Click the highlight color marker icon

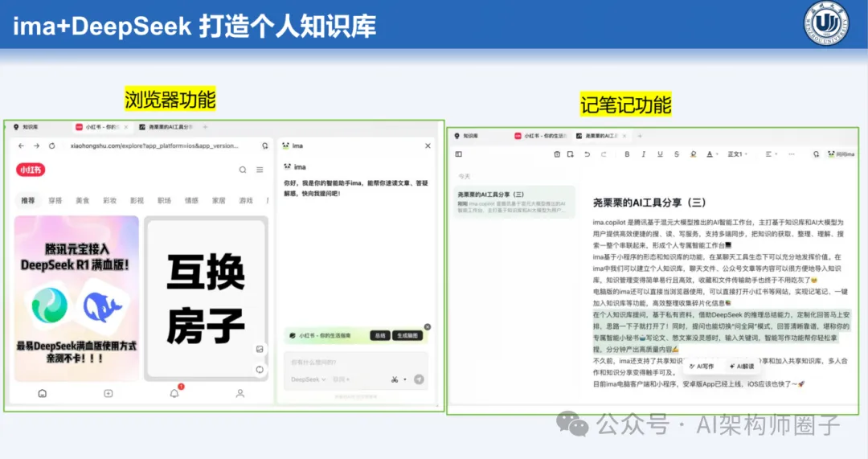click(x=693, y=154)
